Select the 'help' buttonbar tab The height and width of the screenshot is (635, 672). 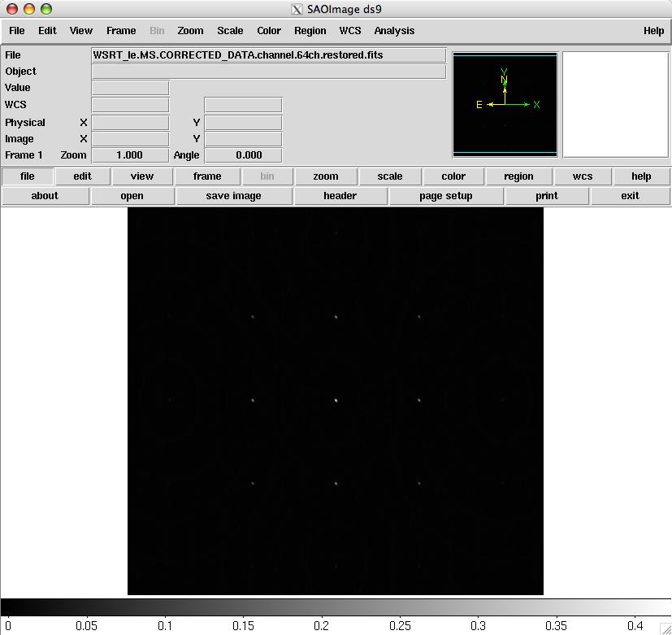[x=641, y=176]
